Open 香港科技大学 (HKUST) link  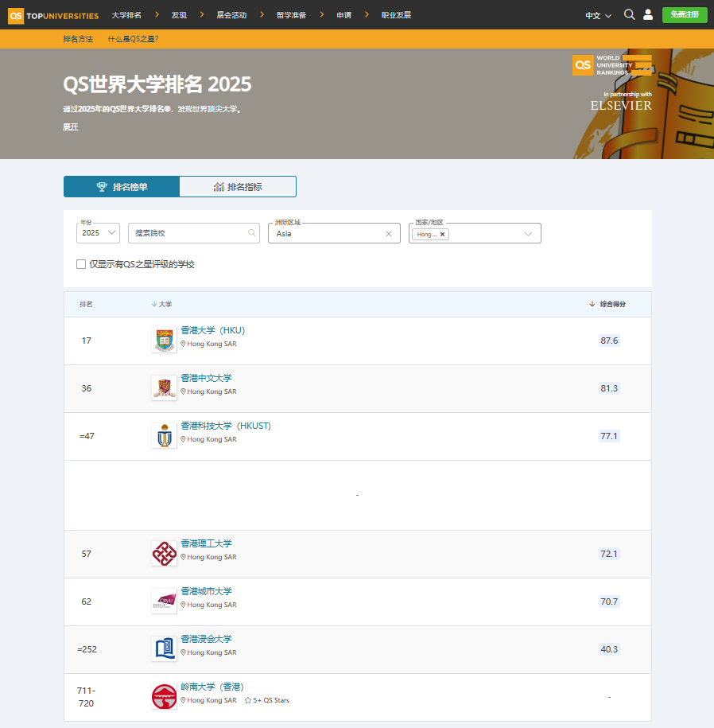pyautogui.click(x=226, y=426)
